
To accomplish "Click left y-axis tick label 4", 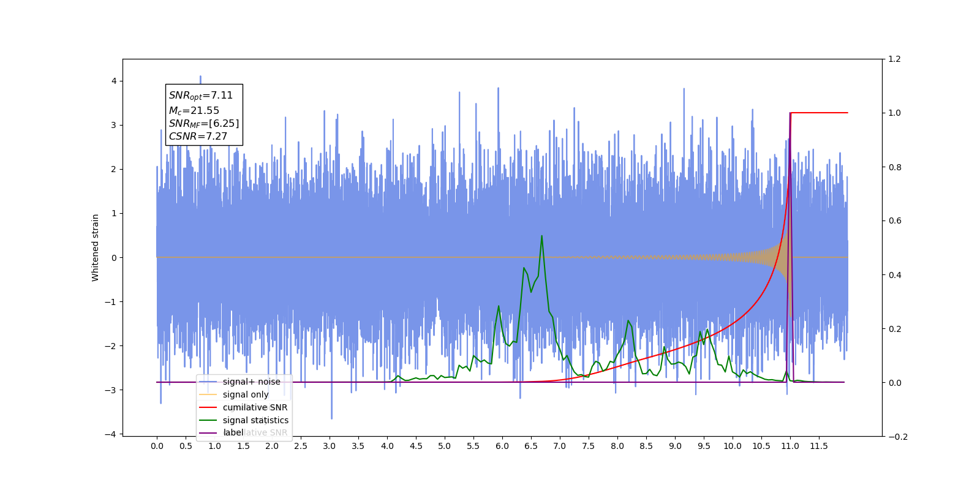I will (x=114, y=81).
